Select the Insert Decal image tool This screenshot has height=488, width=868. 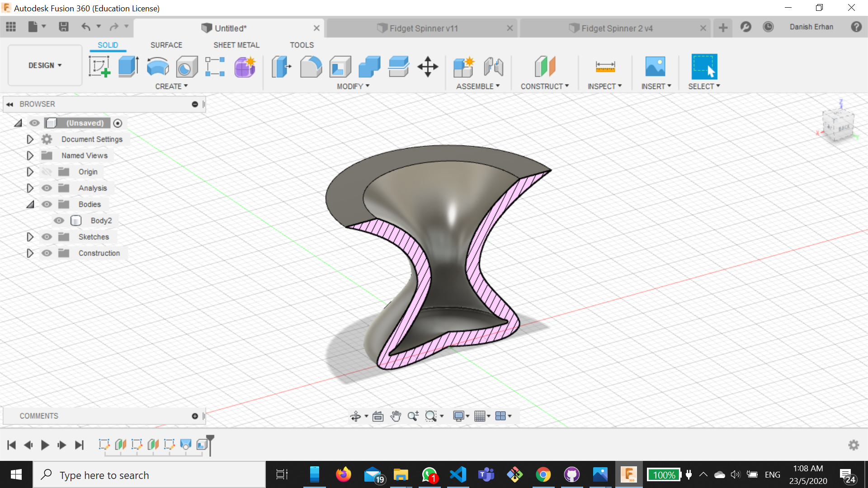[655, 66]
